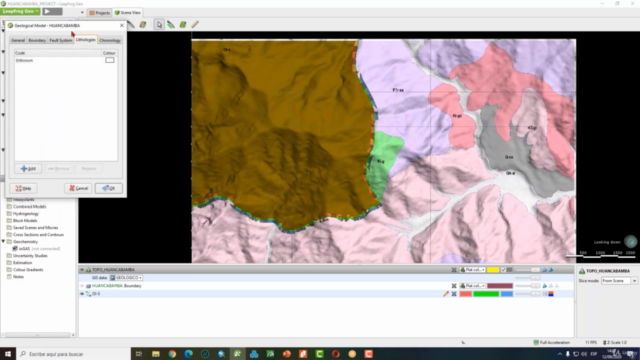Open the small dropdown arrow before Projects tab
640x360 pixels.
[82, 13]
